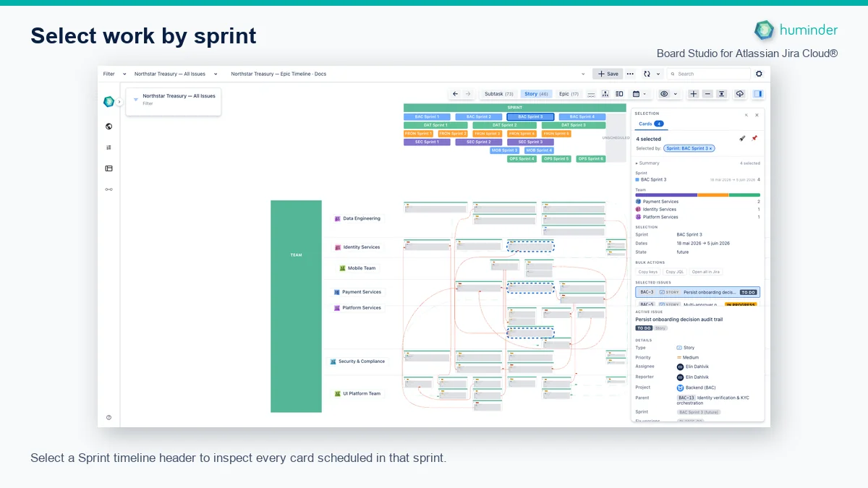Click the Open all in Jira button
The image size is (868, 488).
click(706, 272)
